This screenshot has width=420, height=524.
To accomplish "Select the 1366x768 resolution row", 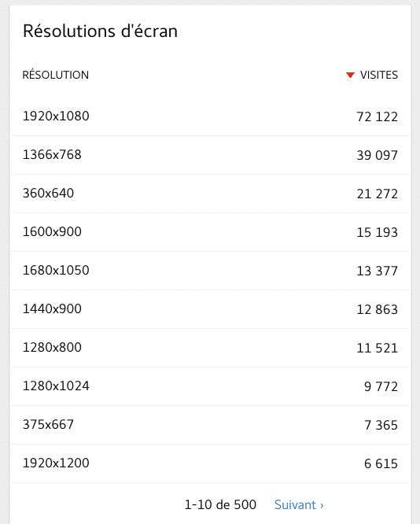I will (210, 155).
